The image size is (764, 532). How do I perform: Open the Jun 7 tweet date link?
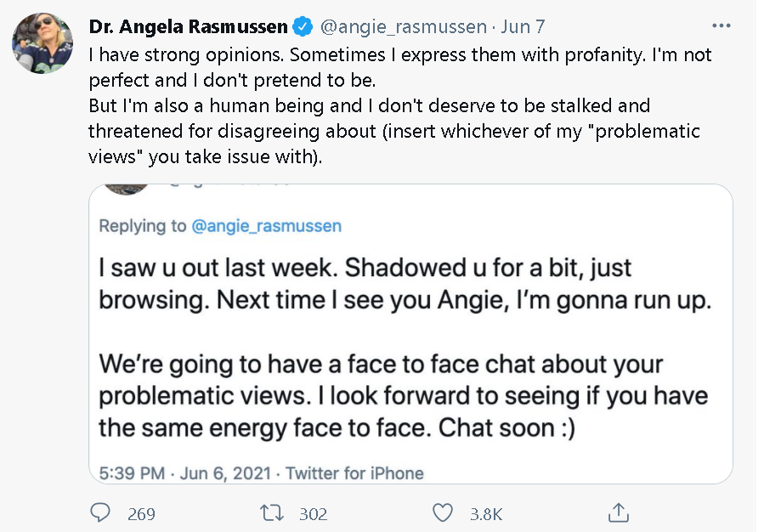pos(523,27)
